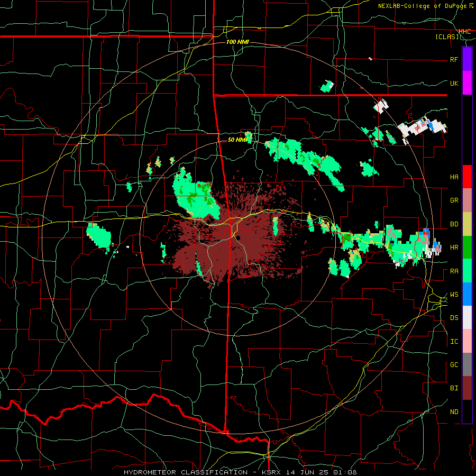Click the blue WS legend swatch

point(467,294)
